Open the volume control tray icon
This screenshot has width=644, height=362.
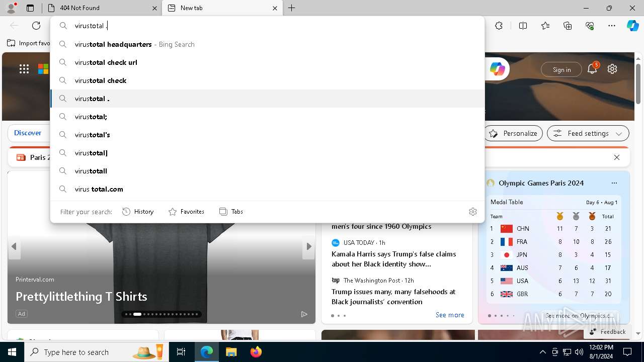coord(579,352)
